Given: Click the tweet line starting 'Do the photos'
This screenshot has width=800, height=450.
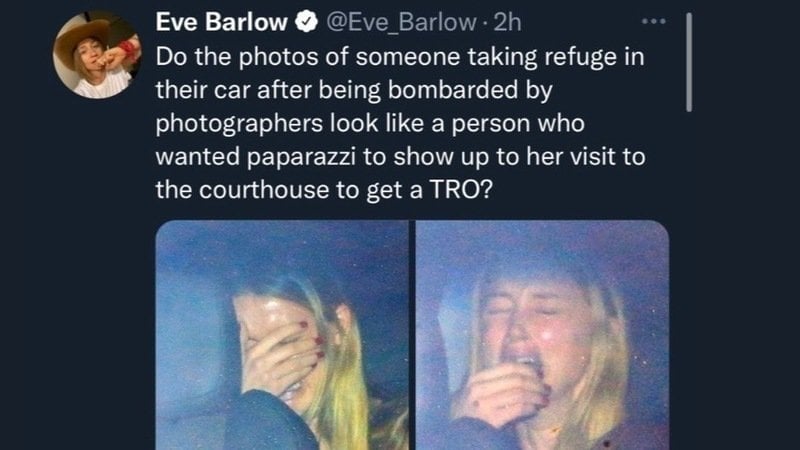Looking at the screenshot, I should (x=400, y=57).
